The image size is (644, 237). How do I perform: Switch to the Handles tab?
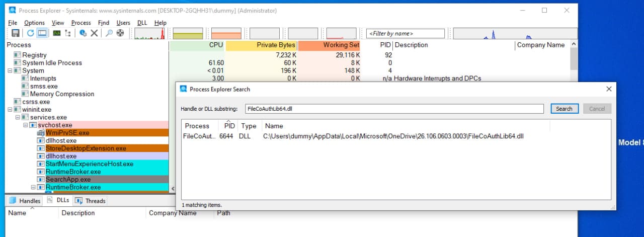click(x=25, y=201)
